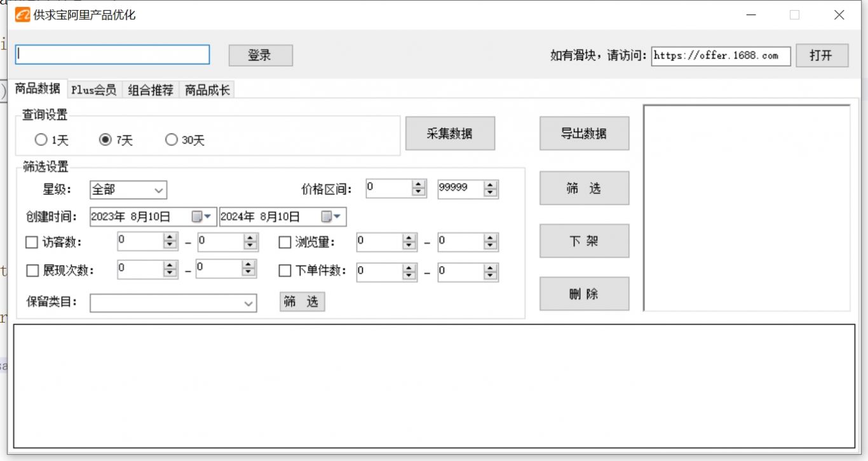This screenshot has height=461, width=868.
Task: Click the 登录 button
Action: point(261,55)
